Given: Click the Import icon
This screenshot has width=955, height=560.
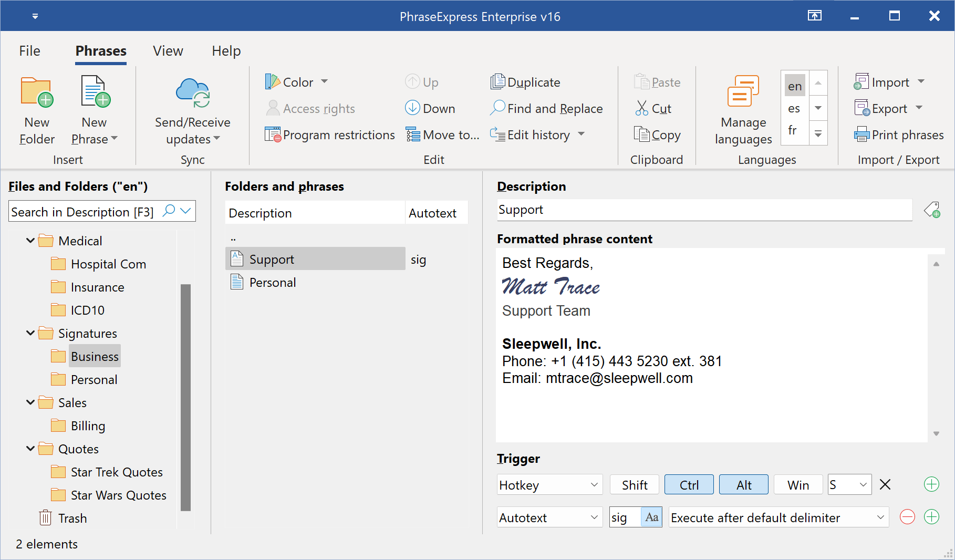Looking at the screenshot, I should tap(861, 82).
